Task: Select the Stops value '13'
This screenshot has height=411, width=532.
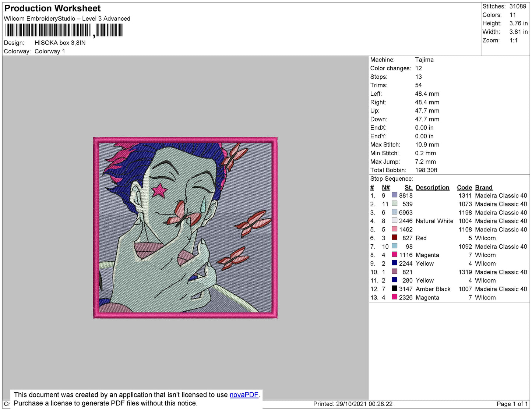Action: point(419,77)
